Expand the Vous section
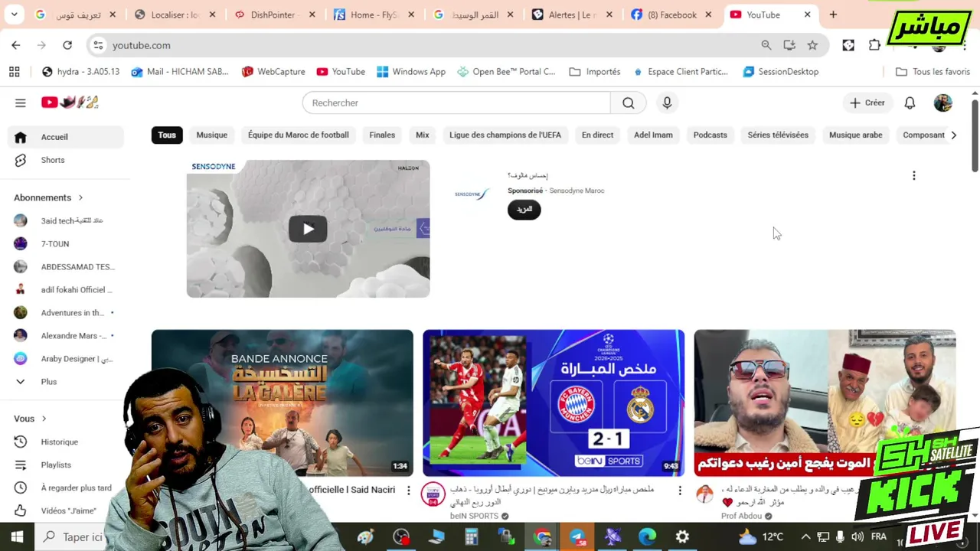 coord(31,419)
